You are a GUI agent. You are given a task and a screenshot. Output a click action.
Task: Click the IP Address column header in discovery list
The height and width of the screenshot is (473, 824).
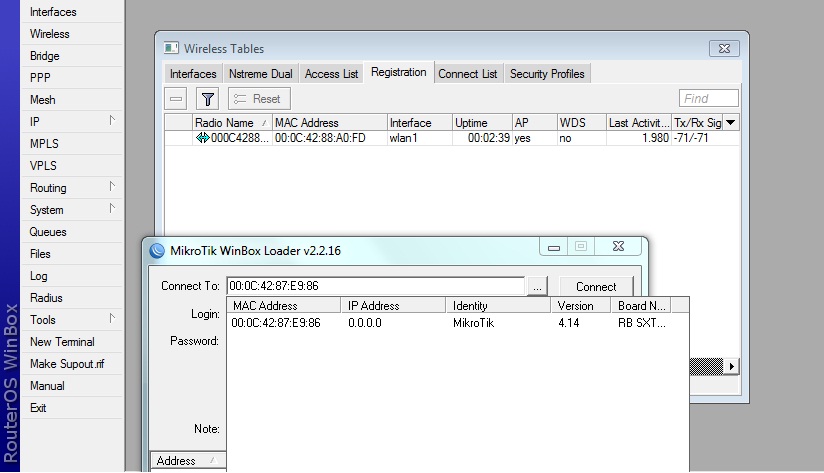point(393,305)
